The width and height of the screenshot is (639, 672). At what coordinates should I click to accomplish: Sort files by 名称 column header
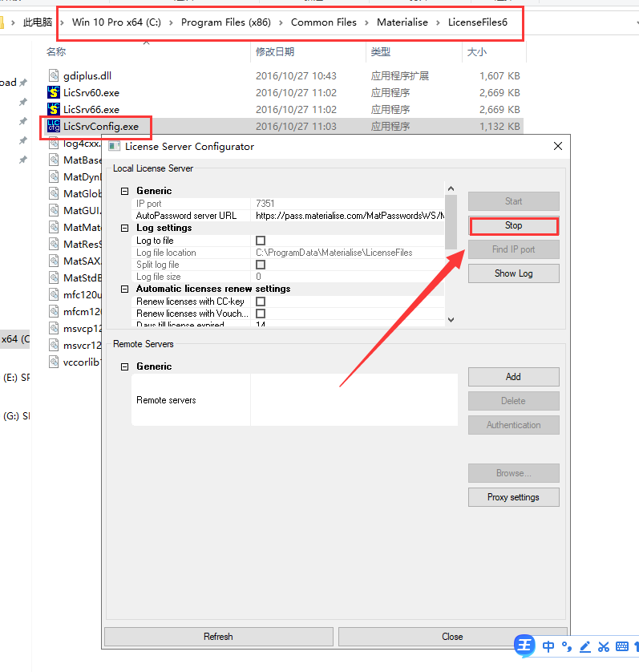pos(56,52)
